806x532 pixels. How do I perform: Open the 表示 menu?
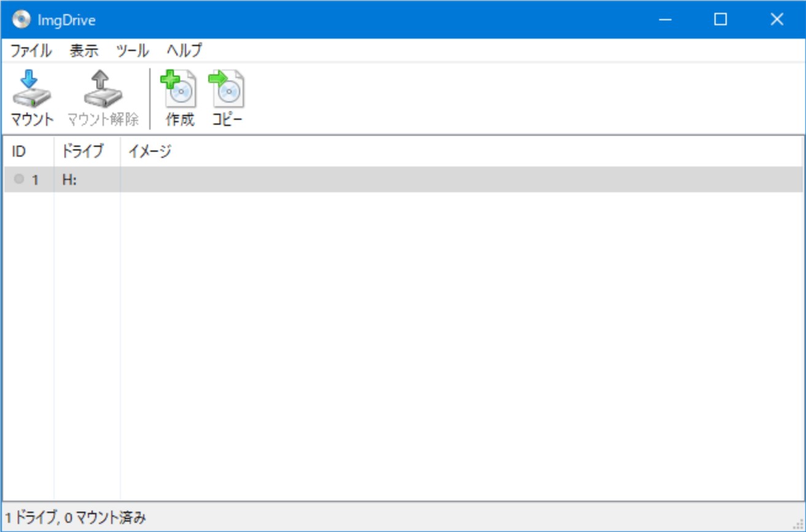tap(84, 50)
